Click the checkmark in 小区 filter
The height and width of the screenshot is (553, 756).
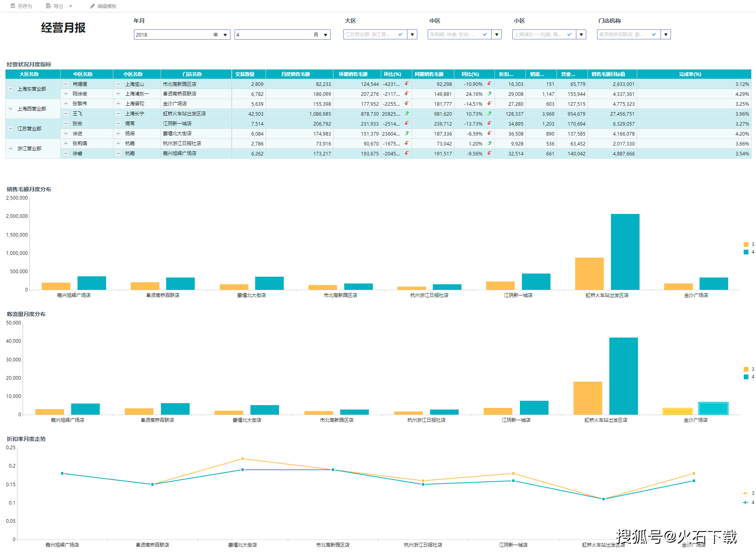(569, 35)
